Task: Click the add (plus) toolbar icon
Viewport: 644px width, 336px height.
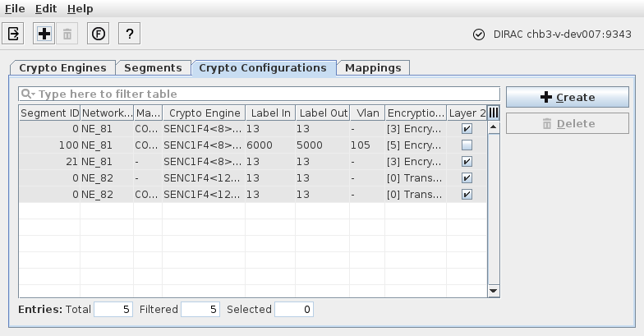Action: pos(44,34)
